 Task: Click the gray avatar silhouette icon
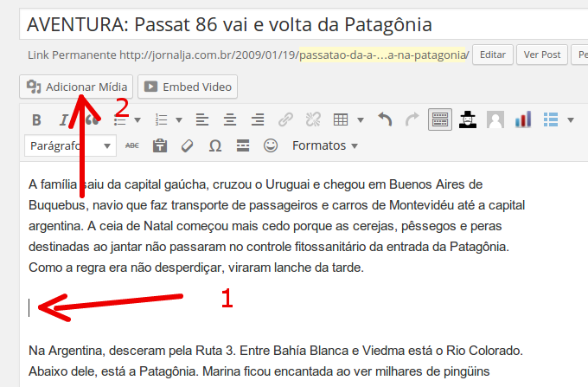(495, 119)
